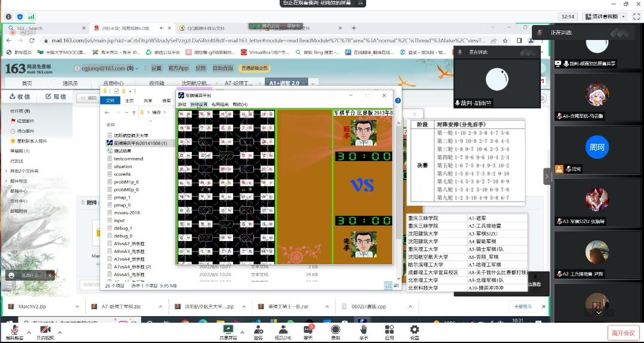
Task: Reload page in shared browser
Action: [x=32, y=41]
